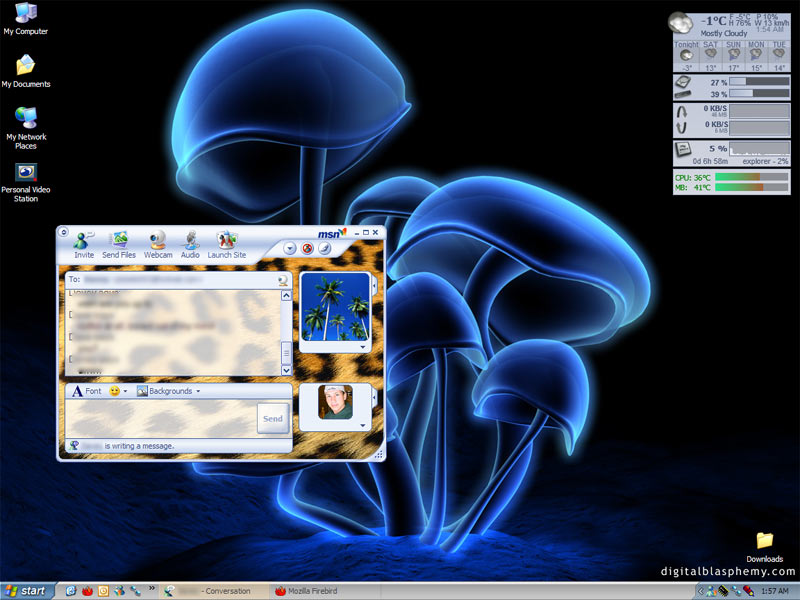This screenshot has width=800, height=600.
Task: Toggle the MSN window menu button at top-left
Action: 64,232
